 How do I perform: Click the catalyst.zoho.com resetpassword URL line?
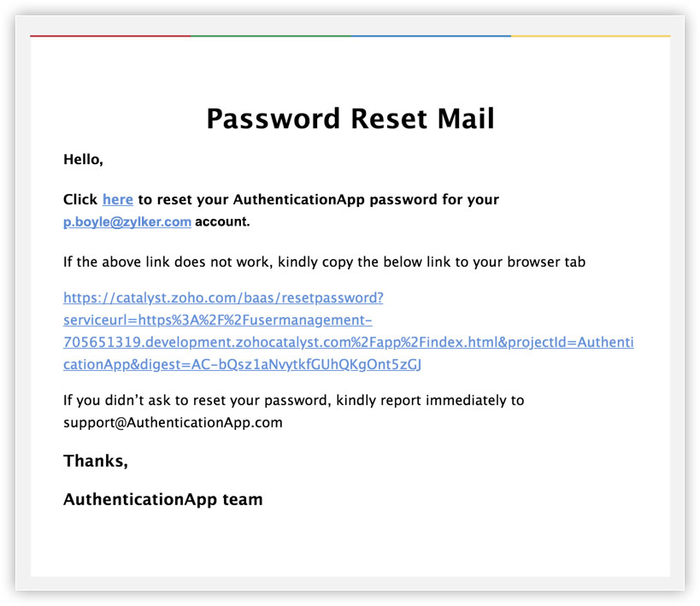[x=223, y=298]
